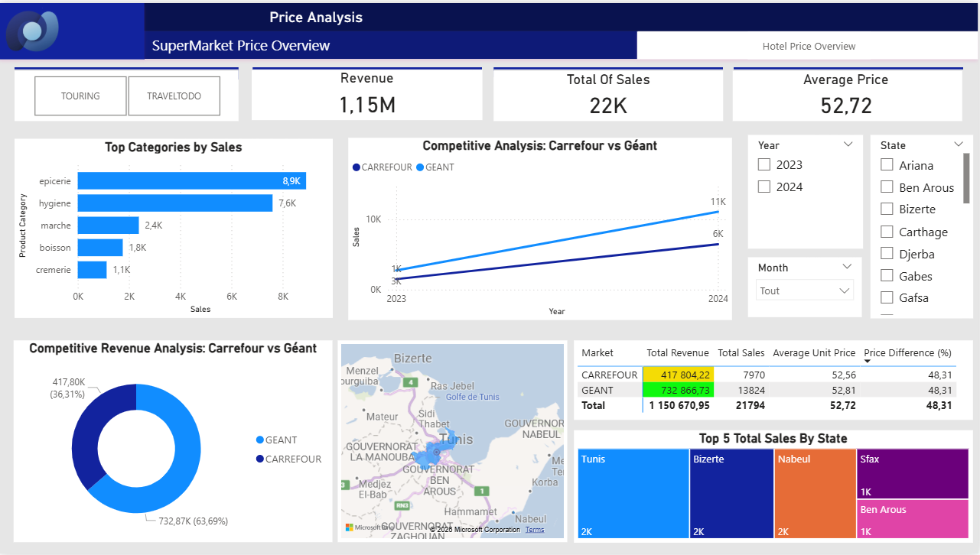Click the Price Analysis title
The image size is (980, 555).
point(316,17)
